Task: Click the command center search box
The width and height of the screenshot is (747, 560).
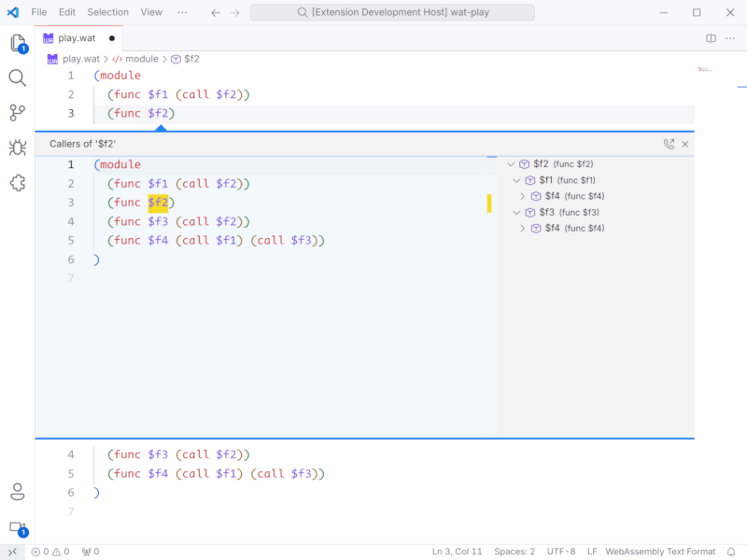Action: tap(392, 12)
